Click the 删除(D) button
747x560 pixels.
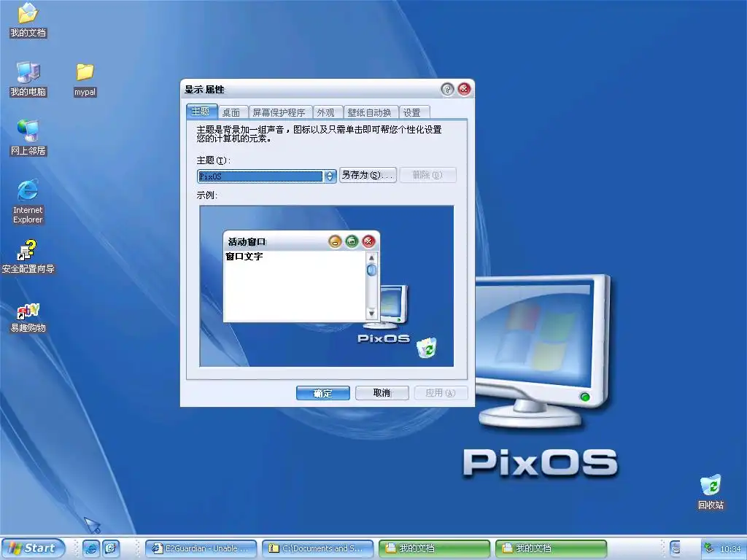[427, 175]
